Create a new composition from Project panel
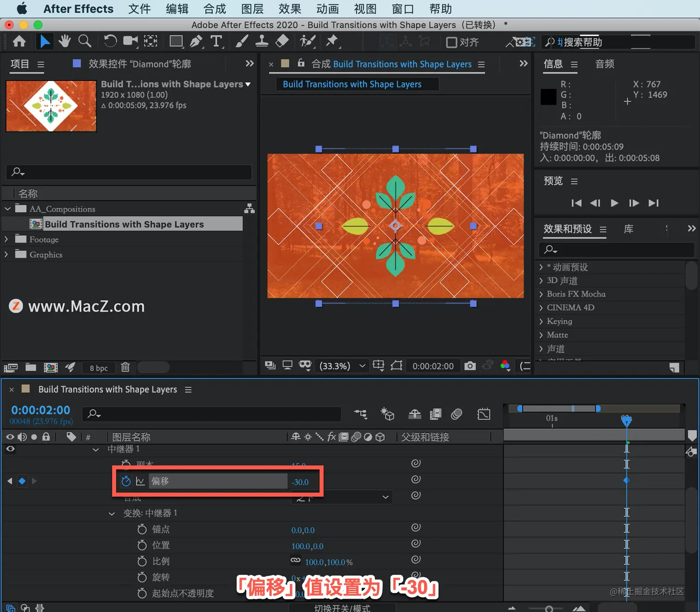Screen dimensions: 700x612 (x=50, y=368)
